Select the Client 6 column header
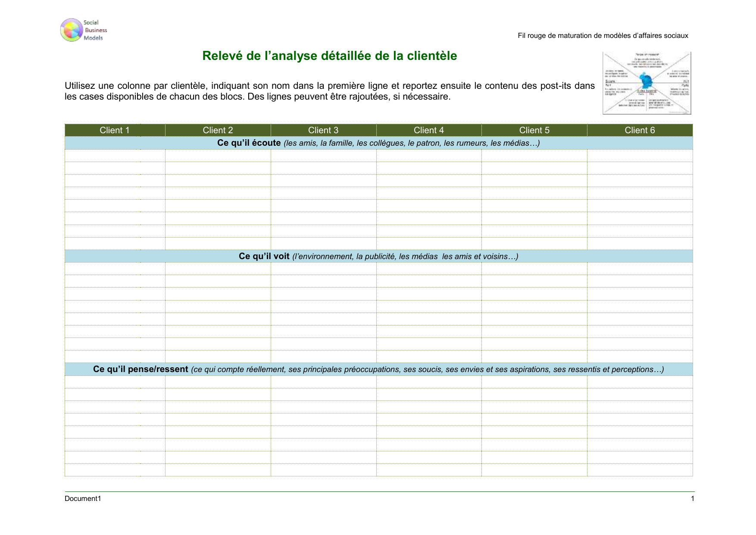The width and height of the screenshot is (756, 535). click(640, 130)
